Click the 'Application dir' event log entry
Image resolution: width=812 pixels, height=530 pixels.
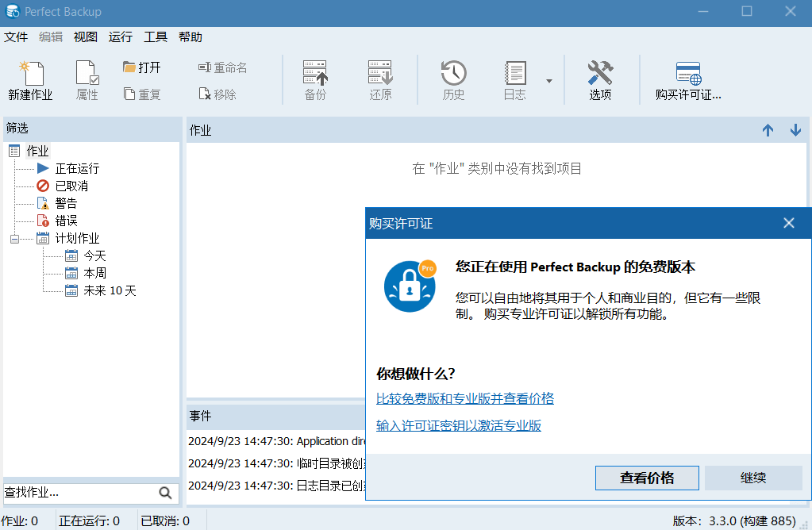tap(277, 441)
